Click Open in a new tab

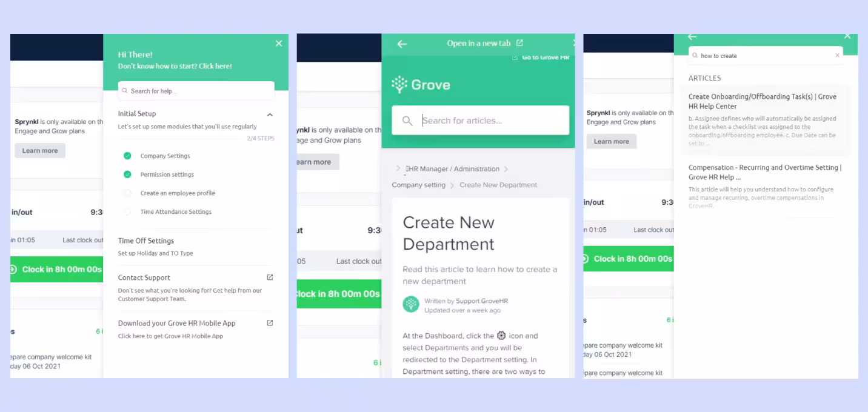(479, 43)
